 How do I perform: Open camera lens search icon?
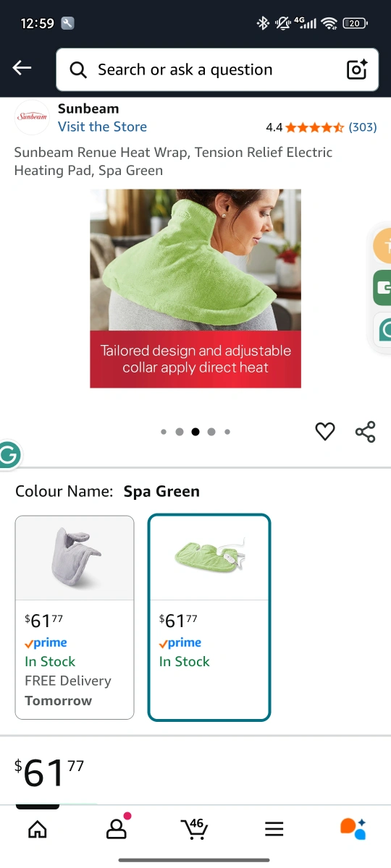tap(357, 69)
